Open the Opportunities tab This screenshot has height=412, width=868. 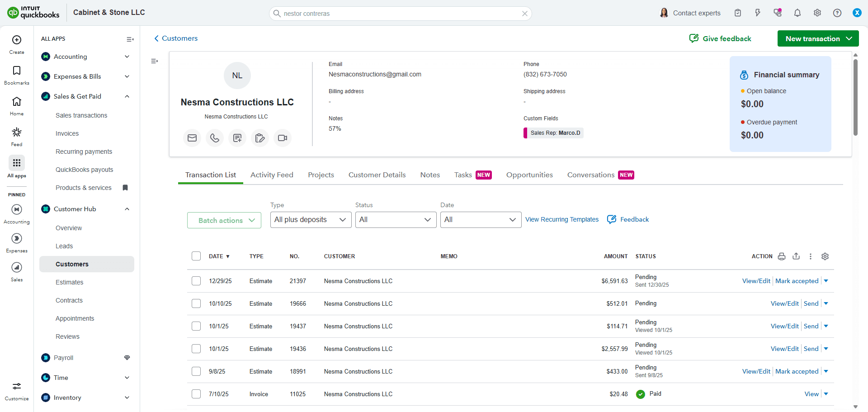[529, 175]
